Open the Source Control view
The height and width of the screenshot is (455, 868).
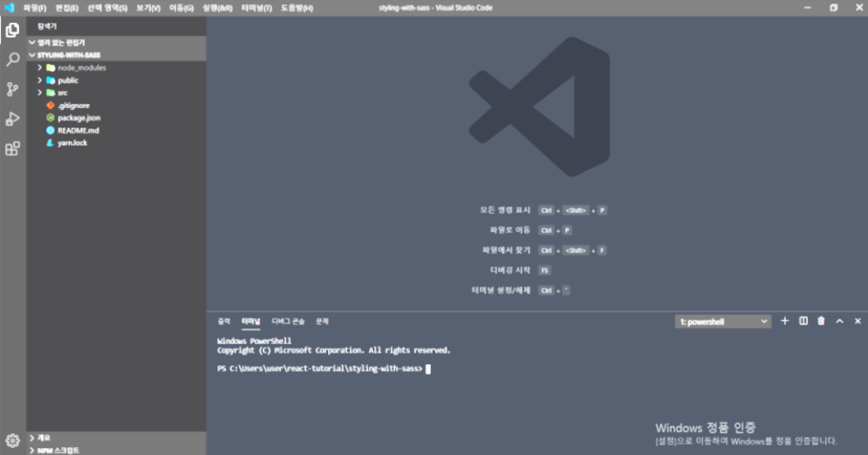(x=12, y=89)
